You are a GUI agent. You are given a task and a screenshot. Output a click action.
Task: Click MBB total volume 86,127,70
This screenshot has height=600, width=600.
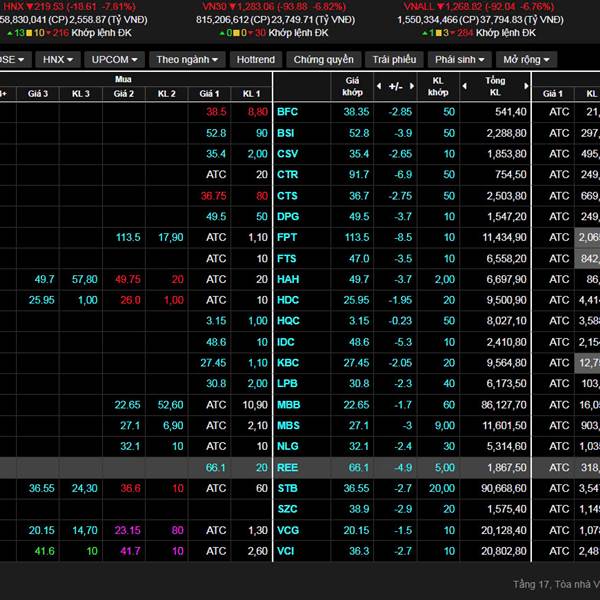(504, 405)
